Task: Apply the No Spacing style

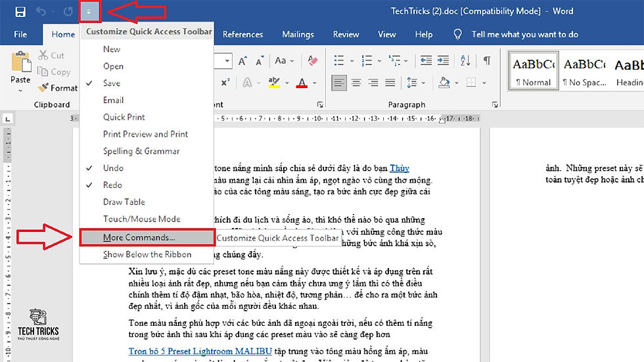Action: point(584,70)
